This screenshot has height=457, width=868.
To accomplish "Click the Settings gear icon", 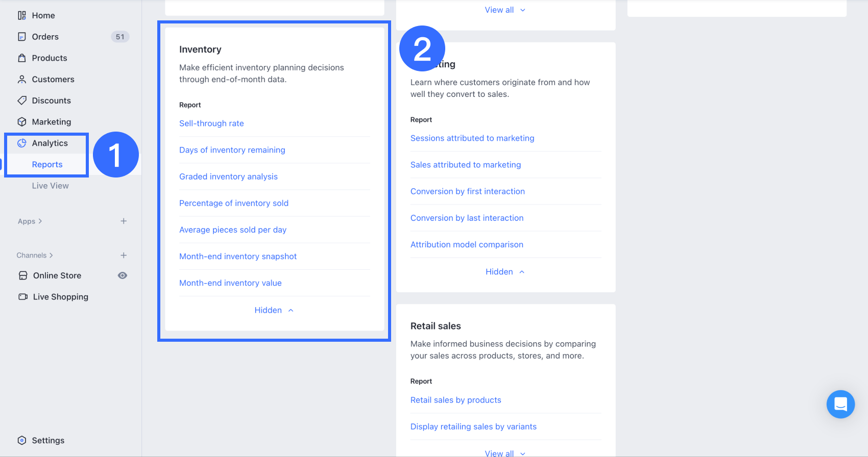I will pos(21,440).
